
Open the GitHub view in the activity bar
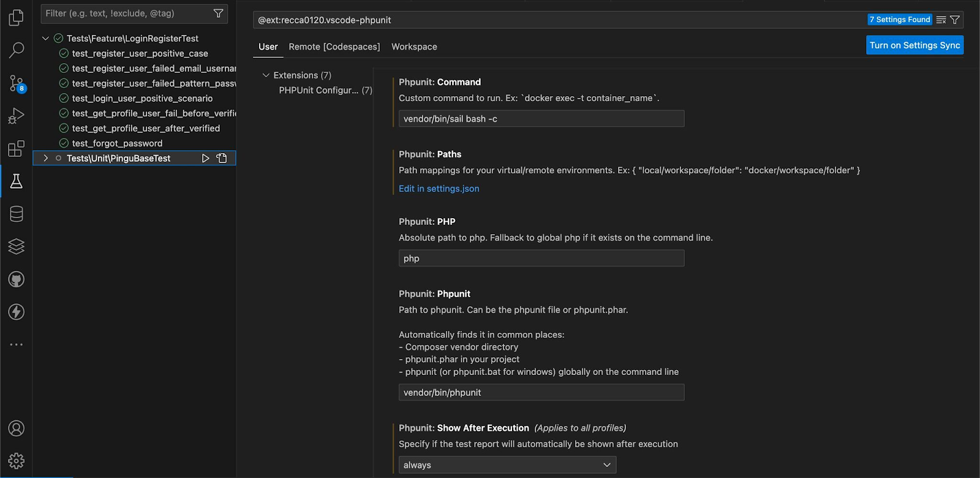17,279
